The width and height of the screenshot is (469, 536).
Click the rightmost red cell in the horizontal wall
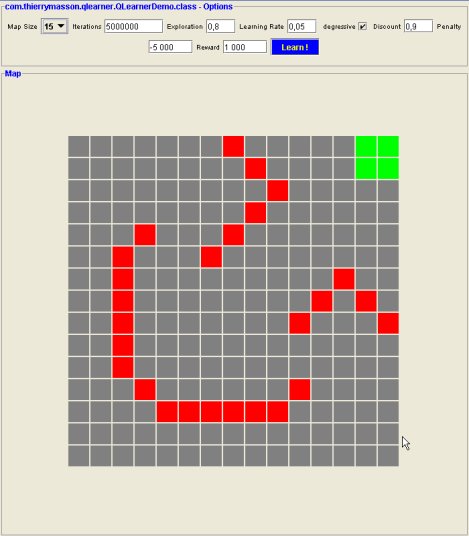278,412
